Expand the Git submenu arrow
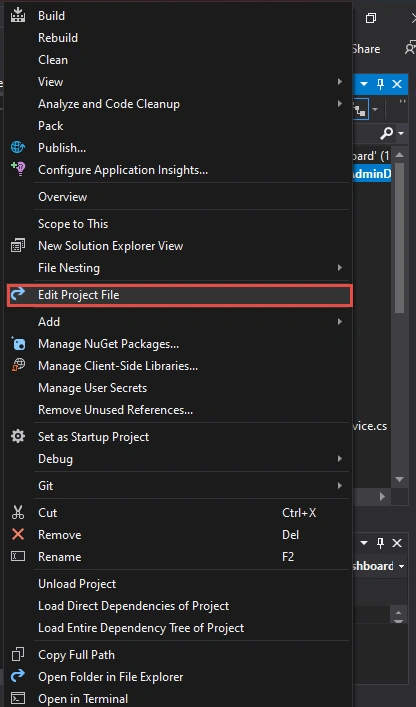416x707 pixels. click(339, 486)
